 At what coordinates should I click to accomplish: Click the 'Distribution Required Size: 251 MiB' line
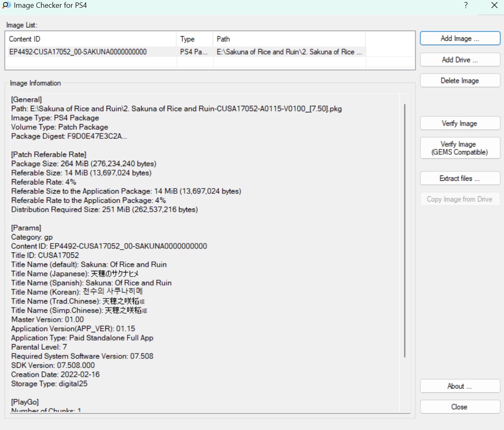105,209
